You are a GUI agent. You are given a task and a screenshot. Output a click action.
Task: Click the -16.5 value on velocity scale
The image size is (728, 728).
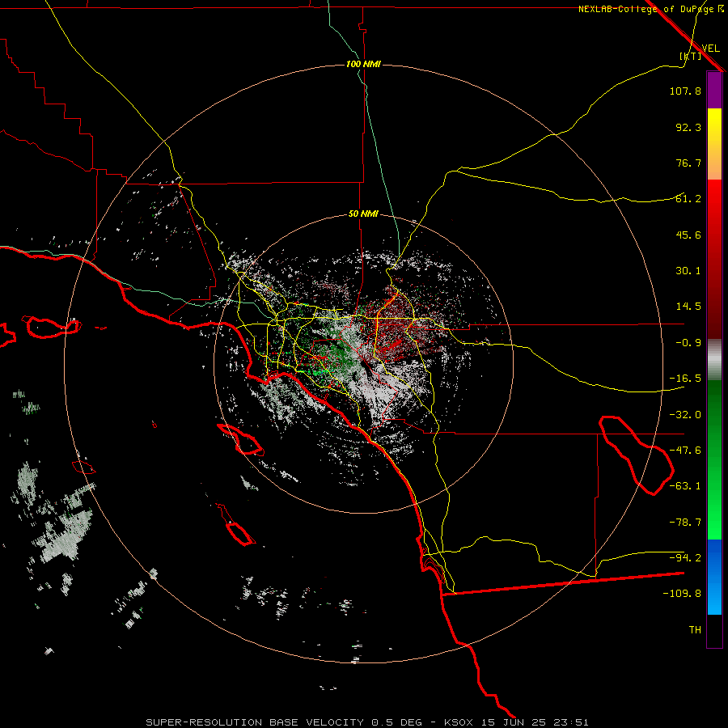tap(685, 379)
